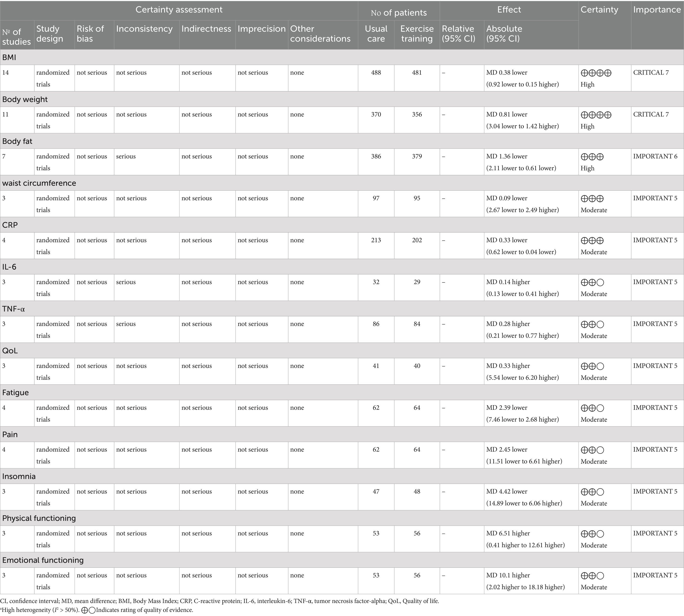Click the 'Importance' column header

tap(657, 10)
